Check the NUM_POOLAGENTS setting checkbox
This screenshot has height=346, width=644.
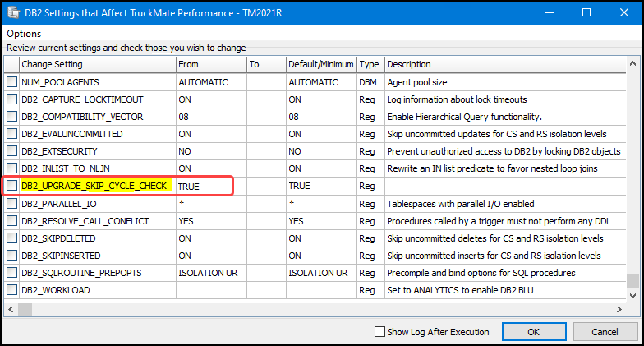tap(11, 82)
